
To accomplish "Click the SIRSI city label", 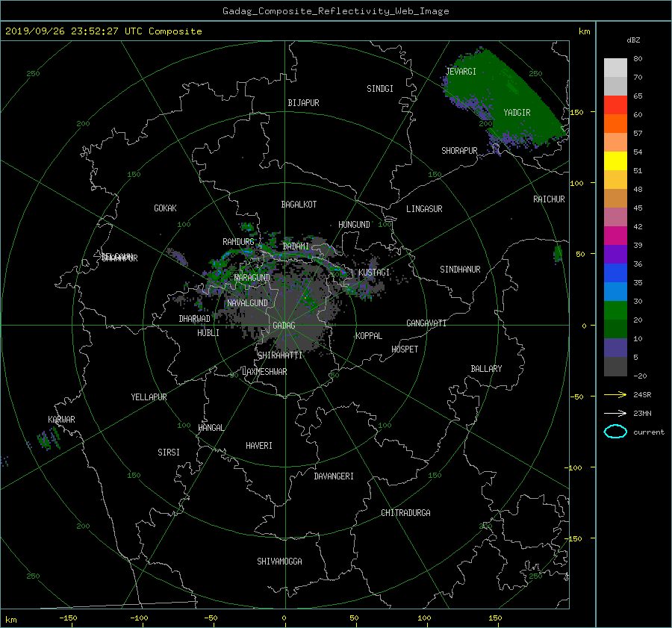I will (x=169, y=453).
